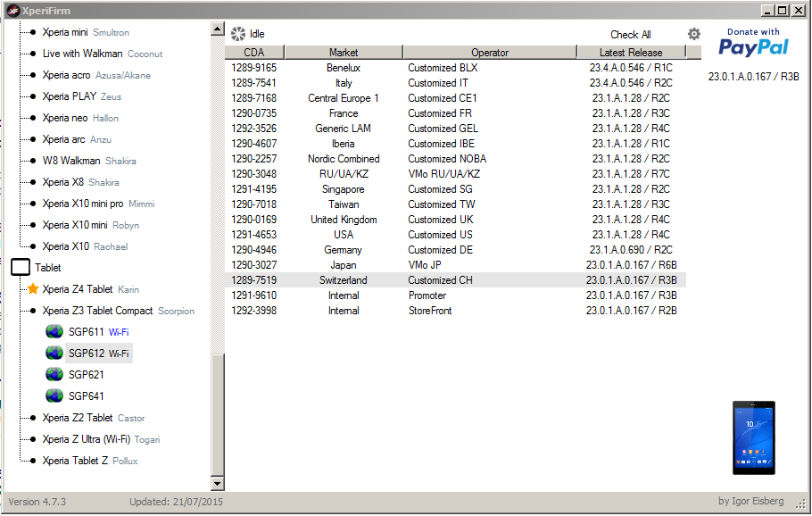812x516 pixels.
Task: Select Xperia X10 mini Robyn
Action: (91, 225)
